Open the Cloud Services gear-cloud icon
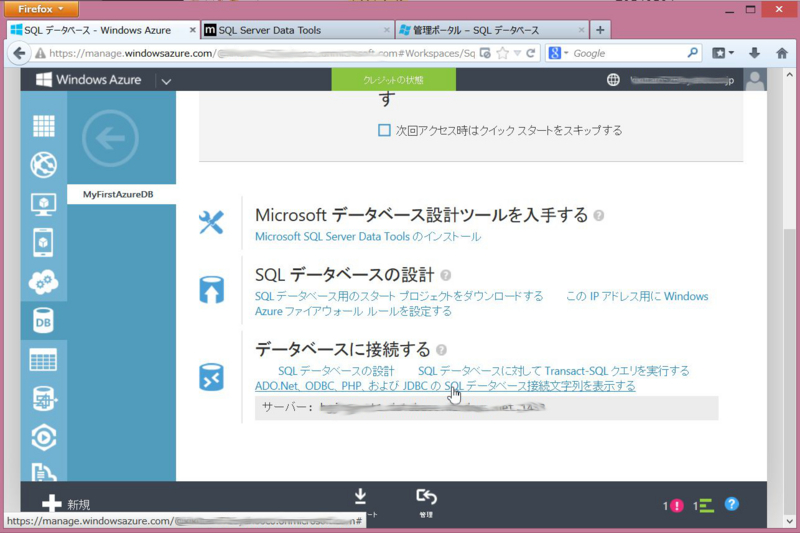Screen dimensions: 800x533 click(x=44, y=282)
